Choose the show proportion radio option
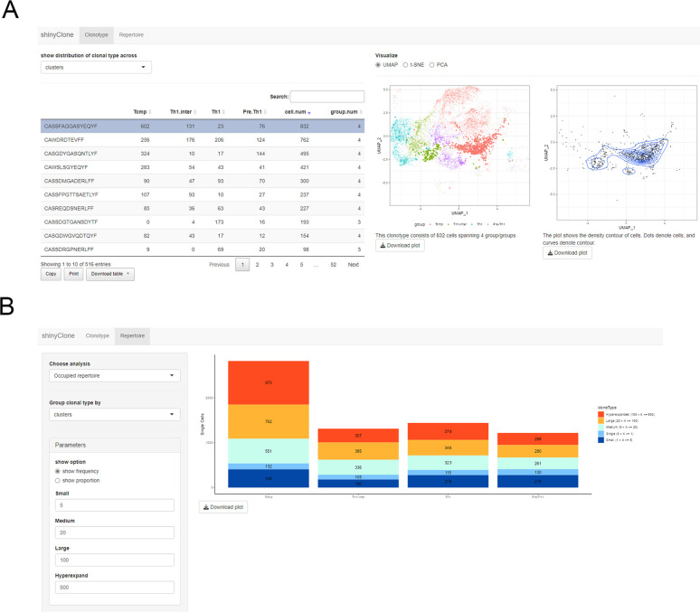The image size is (700, 612). [x=58, y=481]
